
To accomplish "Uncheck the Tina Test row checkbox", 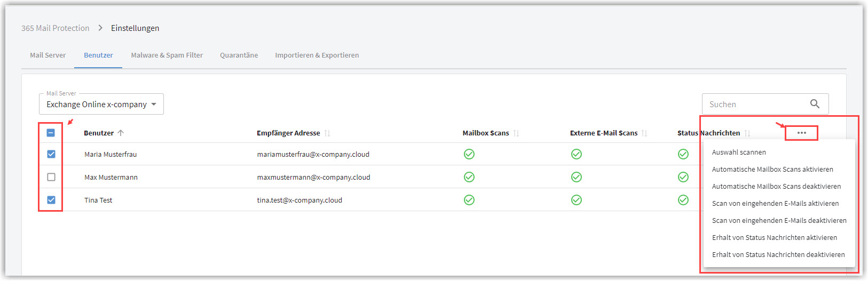I will tap(51, 200).
